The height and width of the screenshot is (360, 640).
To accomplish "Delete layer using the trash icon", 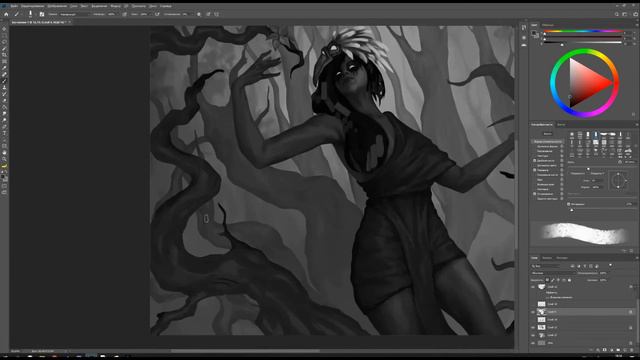I will (x=632, y=350).
